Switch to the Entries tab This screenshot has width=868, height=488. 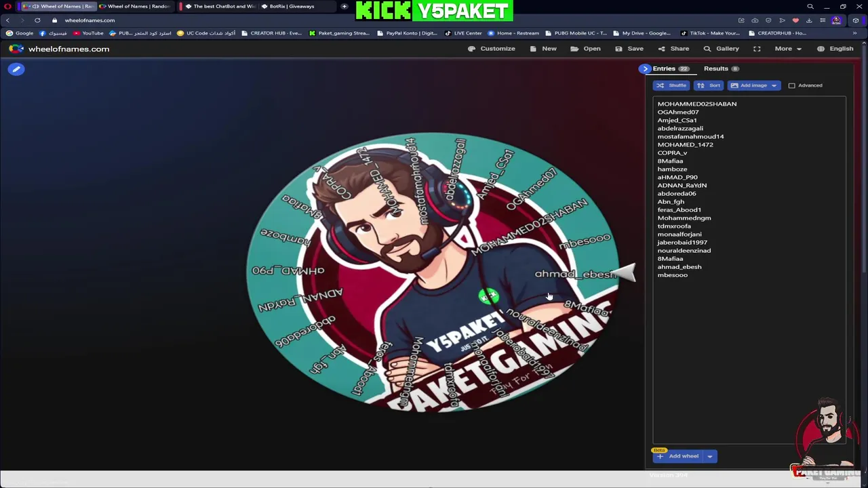[x=671, y=68]
